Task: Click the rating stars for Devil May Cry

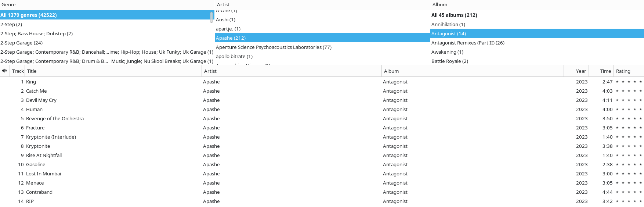Action: 629,100
